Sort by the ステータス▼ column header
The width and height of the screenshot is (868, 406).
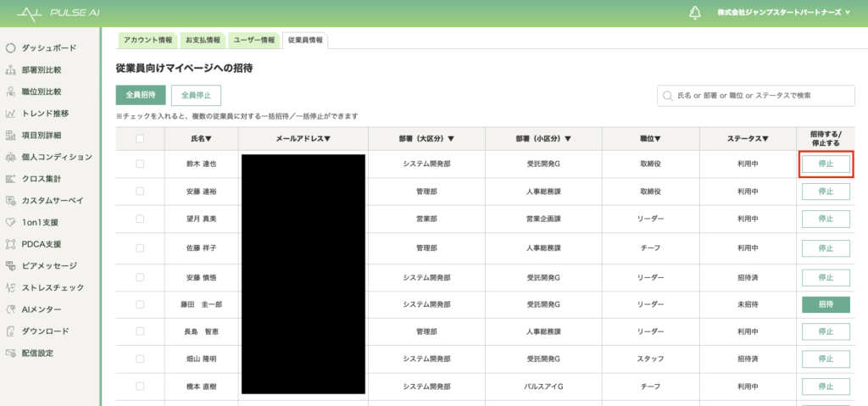click(x=748, y=139)
